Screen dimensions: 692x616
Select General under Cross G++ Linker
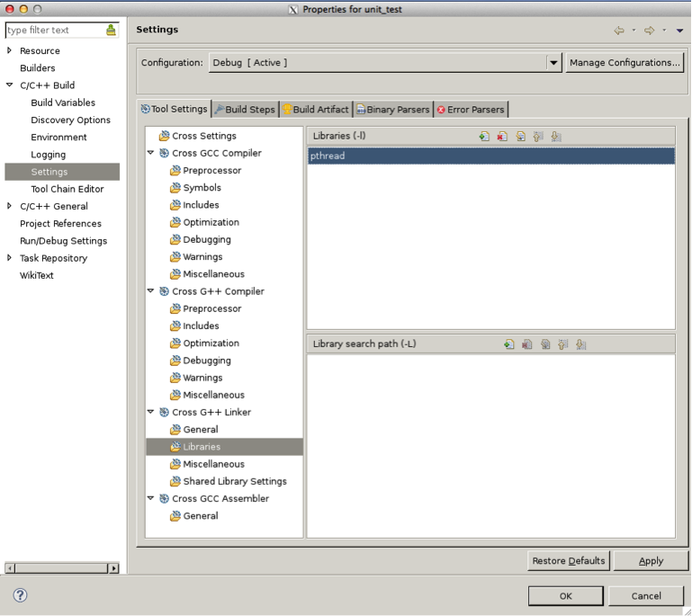(201, 430)
